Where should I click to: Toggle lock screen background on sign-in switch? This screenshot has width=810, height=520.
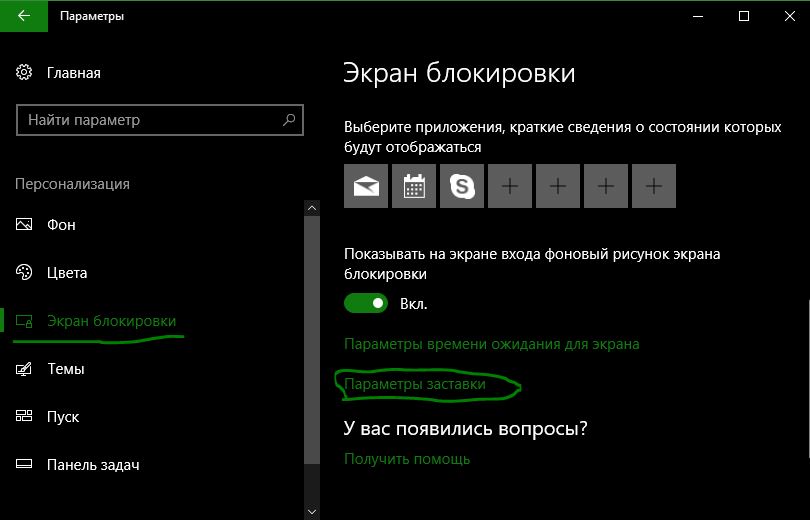pyautogui.click(x=366, y=303)
